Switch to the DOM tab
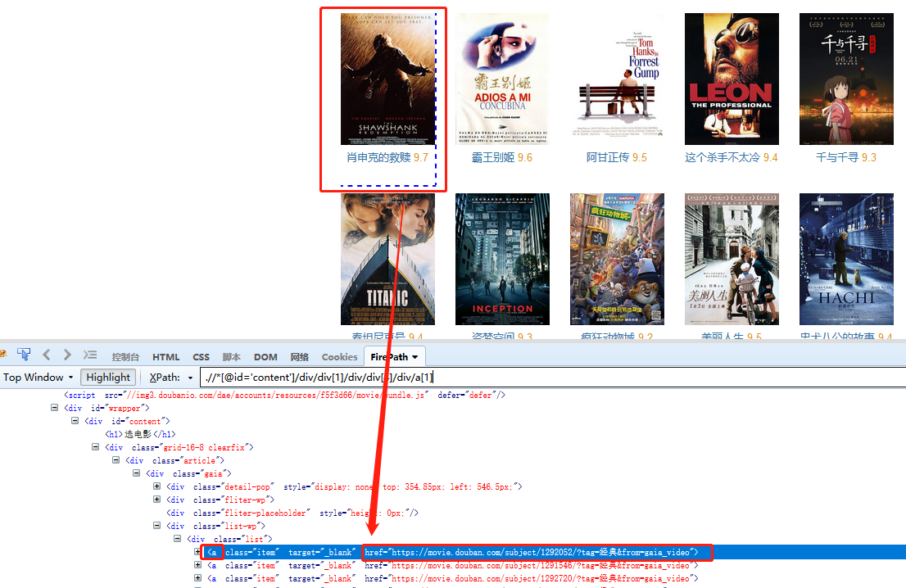Screen dimensions: 906x588 pyautogui.click(x=265, y=357)
